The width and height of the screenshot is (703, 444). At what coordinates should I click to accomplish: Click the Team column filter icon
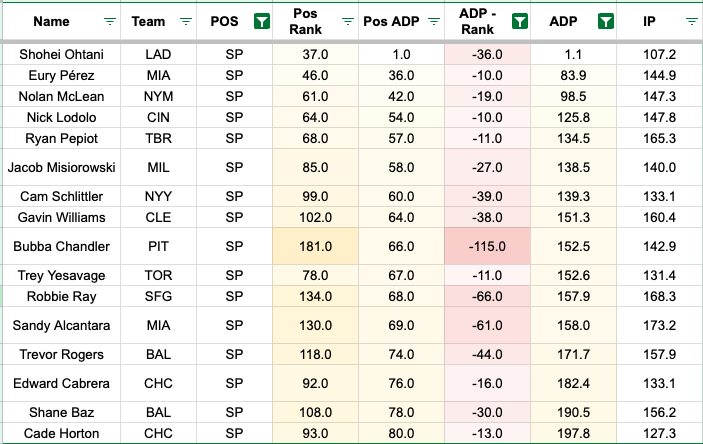(185, 21)
